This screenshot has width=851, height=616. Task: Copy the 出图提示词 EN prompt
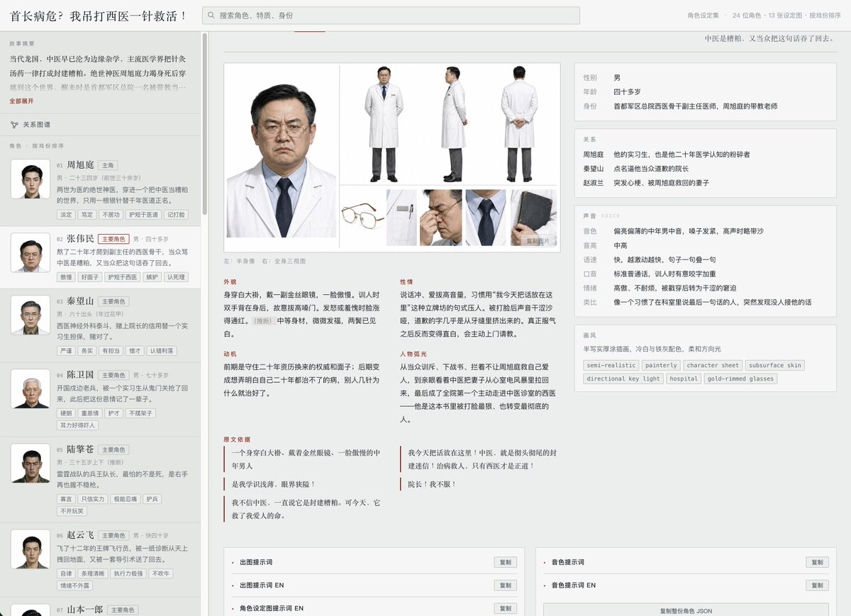click(x=505, y=586)
